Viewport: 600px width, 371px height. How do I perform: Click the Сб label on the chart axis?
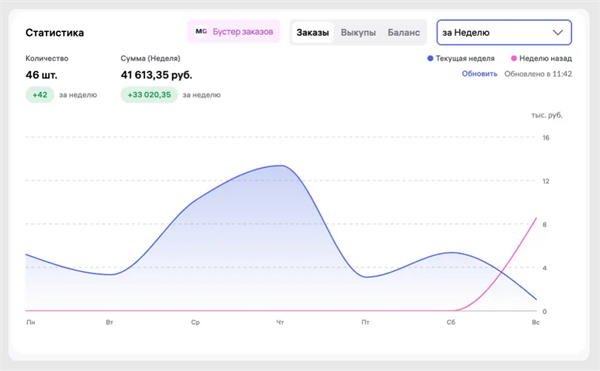[x=451, y=322]
